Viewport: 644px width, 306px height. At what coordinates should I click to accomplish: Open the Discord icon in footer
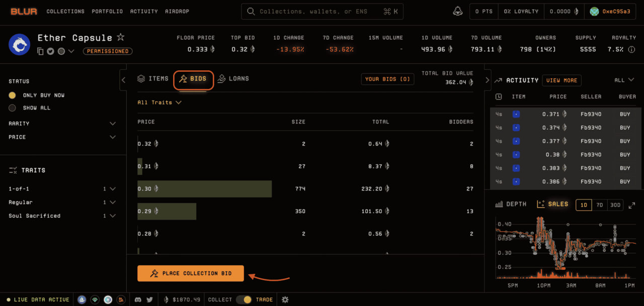pos(138,299)
